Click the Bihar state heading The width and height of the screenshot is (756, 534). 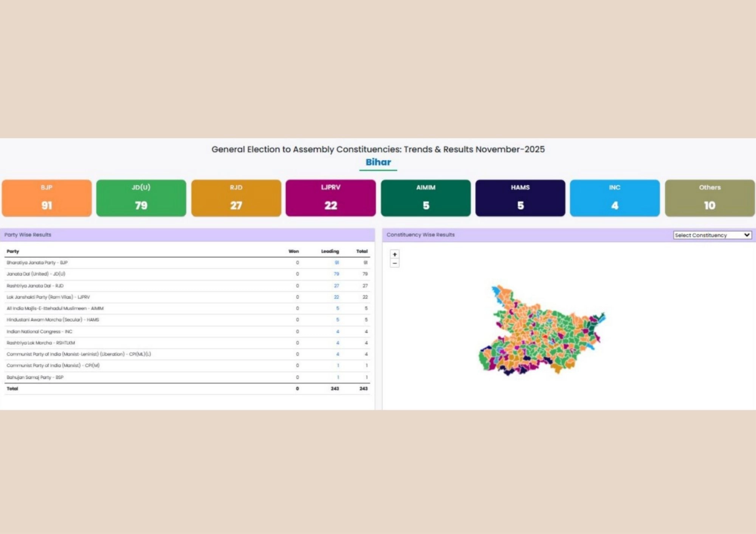click(378, 162)
